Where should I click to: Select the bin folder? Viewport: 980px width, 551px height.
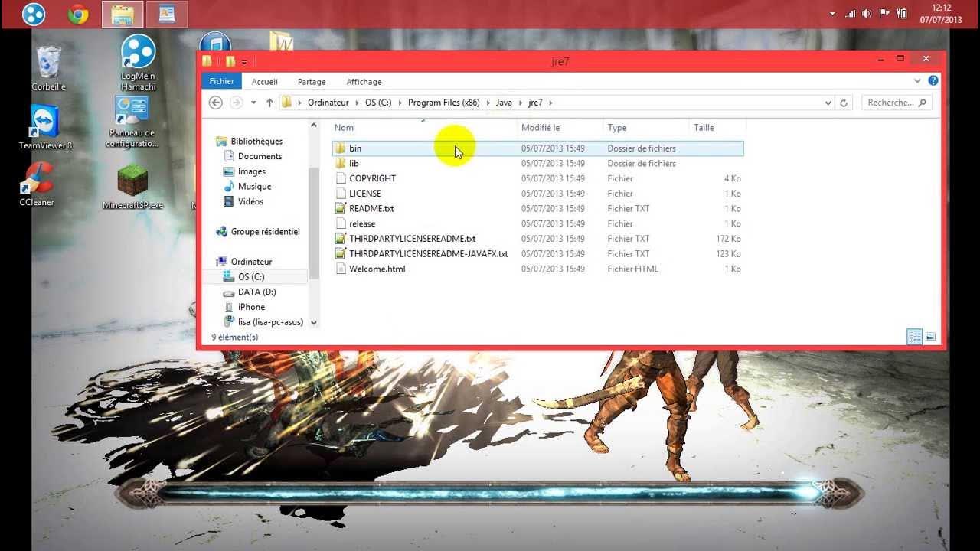pyautogui.click(x=537, y=148)
